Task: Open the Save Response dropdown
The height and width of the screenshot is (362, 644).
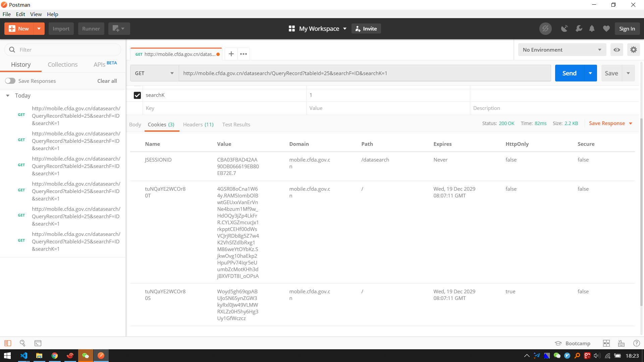Action: click(x=610, y=123)
